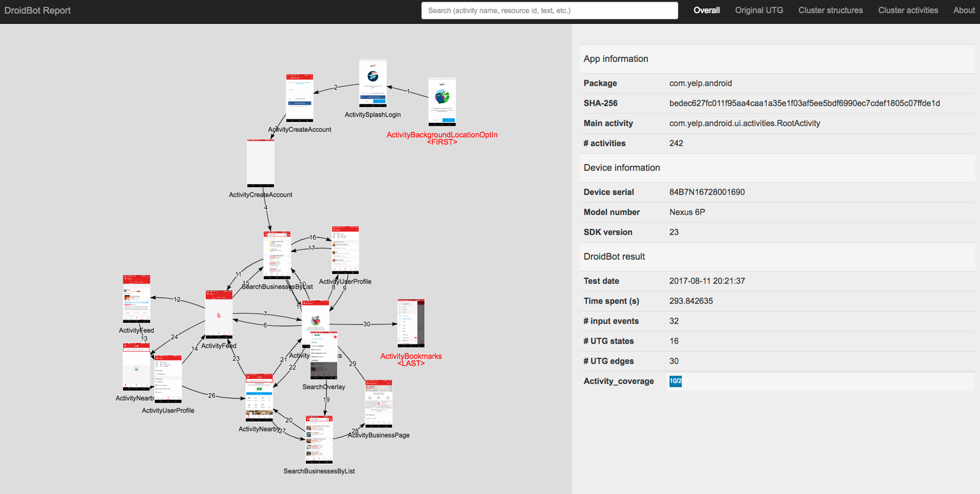980x494 pixels.
Task: Click the ActivityUserProfile node near top
Action: pyautogui.click(x=345, y=250)
